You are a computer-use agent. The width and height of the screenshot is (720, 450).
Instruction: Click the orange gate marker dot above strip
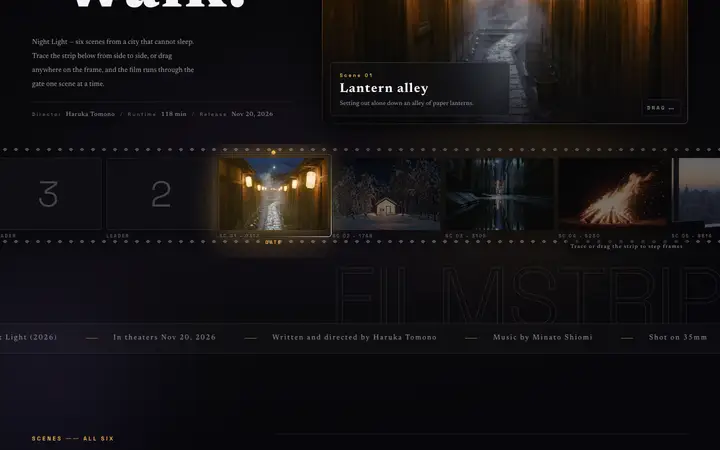(273, 152)
